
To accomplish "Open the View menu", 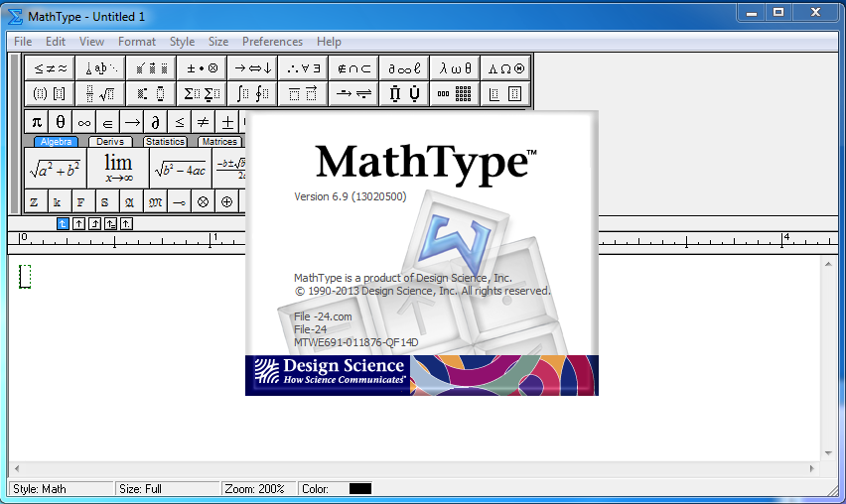I will pos(91,42).
